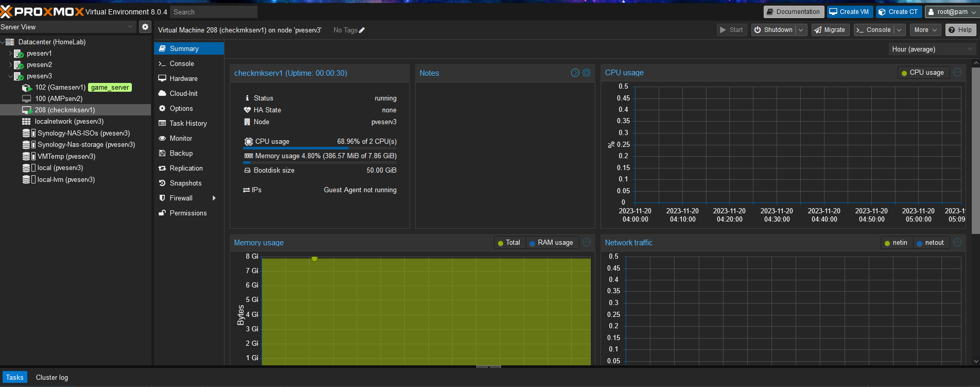This screenshot has height=387, width=980.
Task: Open CPU usage chart options icon
Action: pyautogui.click(x=957, y=73)
